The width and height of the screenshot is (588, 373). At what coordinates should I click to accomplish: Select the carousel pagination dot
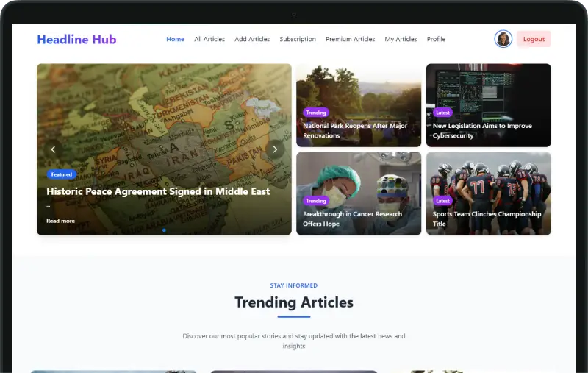pyautogui.click(x=164, y=230)
